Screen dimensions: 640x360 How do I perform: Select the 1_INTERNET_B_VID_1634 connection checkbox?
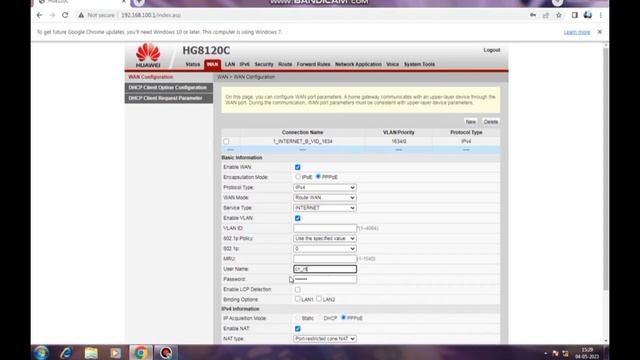(x=226, y=142)
